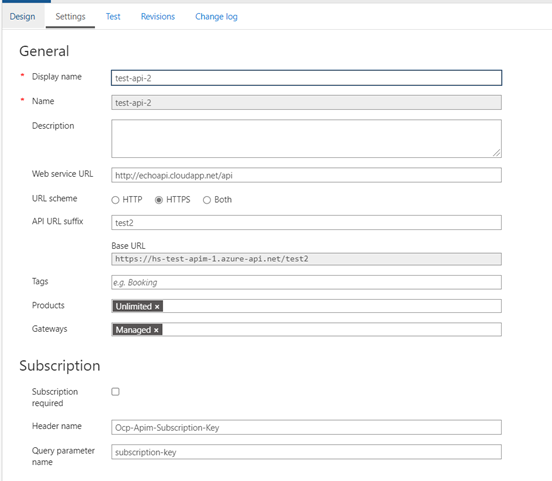Open the Test tab
This screenshot has height=481, width=552.
pos(113,17)
